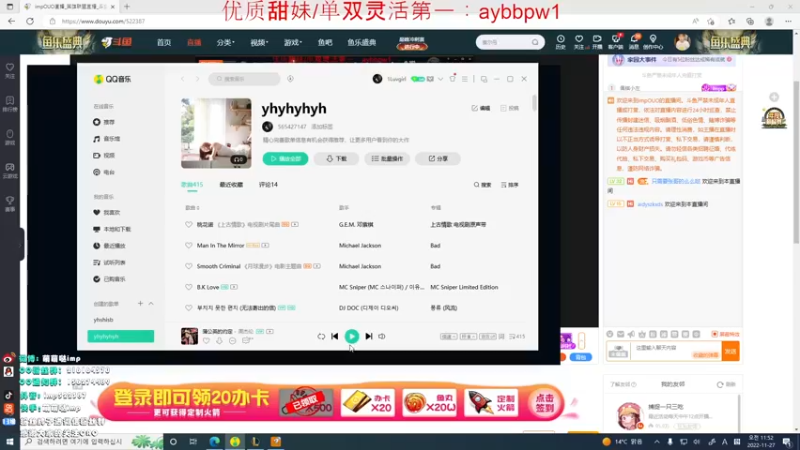This screenshot has height=450, width=800.
Task: Favorite the Korean song by DJ DOC
Action: pos(189,308)
